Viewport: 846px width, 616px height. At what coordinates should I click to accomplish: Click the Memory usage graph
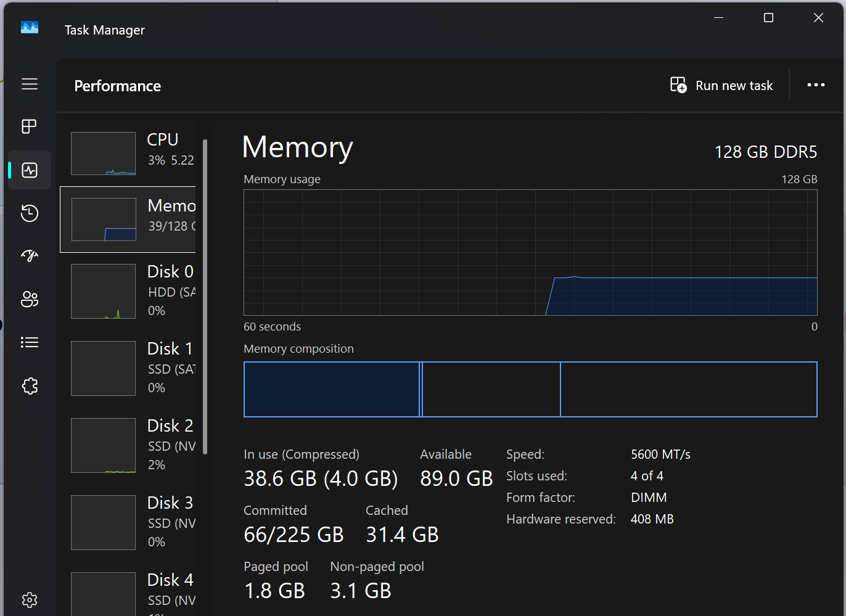pos(530,252)
